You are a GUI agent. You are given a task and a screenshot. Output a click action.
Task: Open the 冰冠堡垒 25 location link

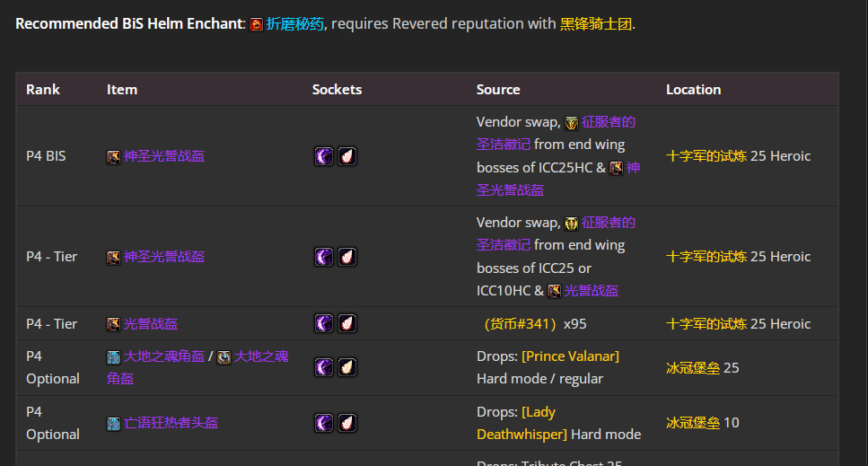[x=693, y=367]
